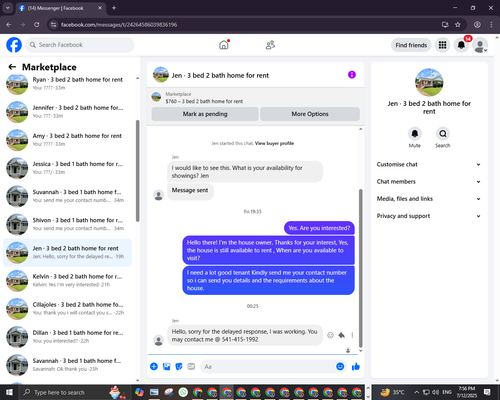This screenshot has width=500, height=400.
Task: Show hidden system tray icons
Action: [x=416, y=392]
